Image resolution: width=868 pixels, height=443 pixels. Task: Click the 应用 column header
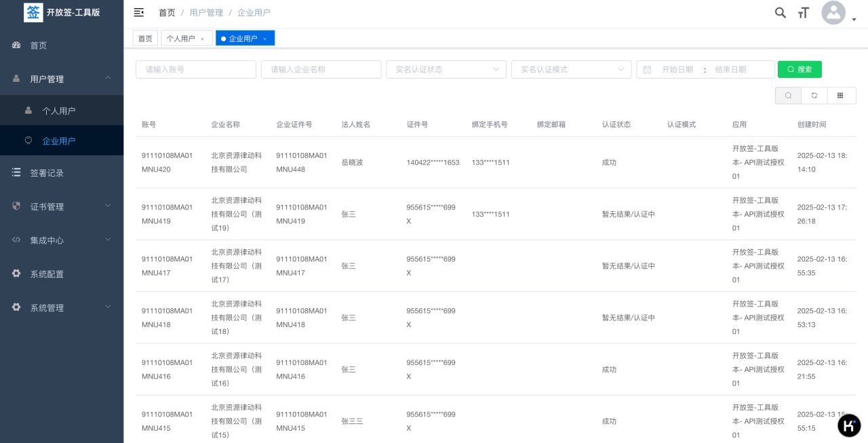coord(739,125)
